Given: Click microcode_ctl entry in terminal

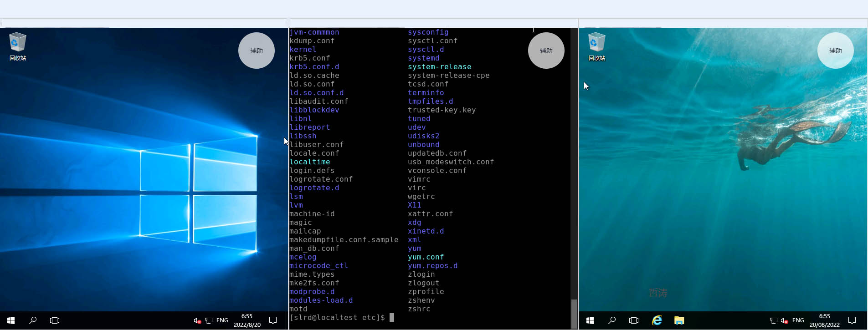Looking at the screenshot, I should pos(319,266).
